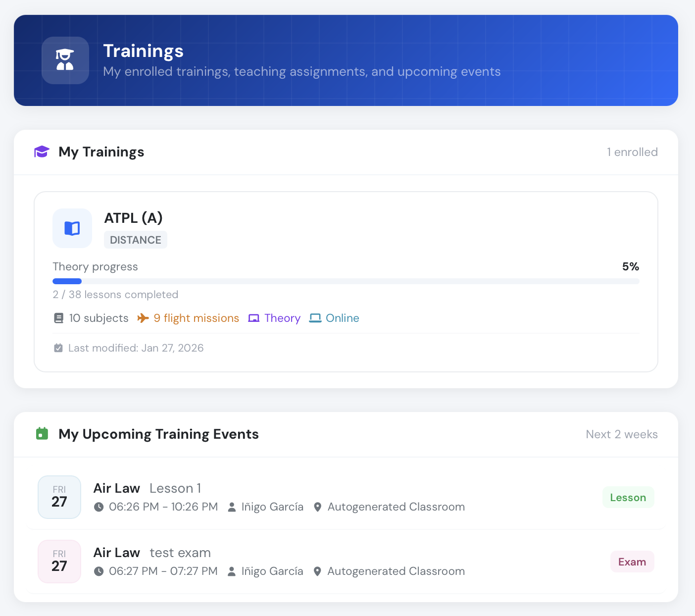The image size is (695, 616).
Task: Click the theory progress bar
Action: coord(346,281)
